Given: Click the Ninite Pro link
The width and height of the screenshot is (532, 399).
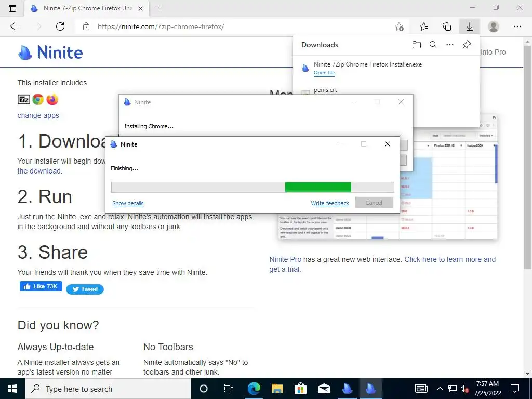Looking at the screenshot, I should click(x=285, y=259).
